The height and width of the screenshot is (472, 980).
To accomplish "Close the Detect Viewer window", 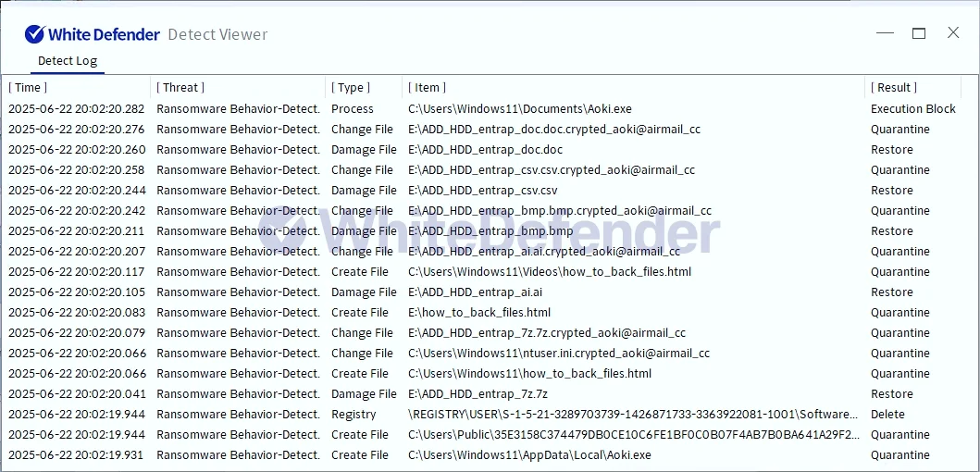I will [x=953, y=33].
